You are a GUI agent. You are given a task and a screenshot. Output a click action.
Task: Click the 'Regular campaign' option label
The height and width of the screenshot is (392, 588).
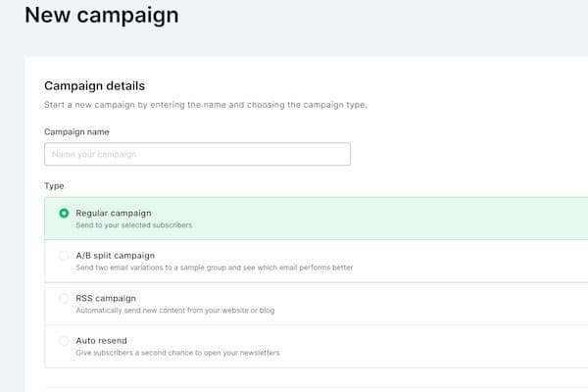coord(113,213)
